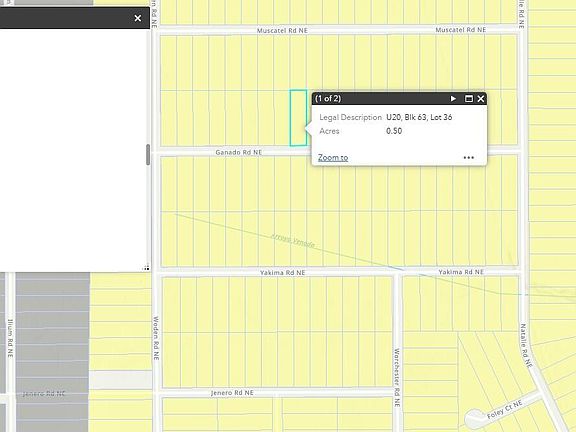Click the Worchester Rd NE road label
This screenshot has width=576, height=432.
(397, 378)
